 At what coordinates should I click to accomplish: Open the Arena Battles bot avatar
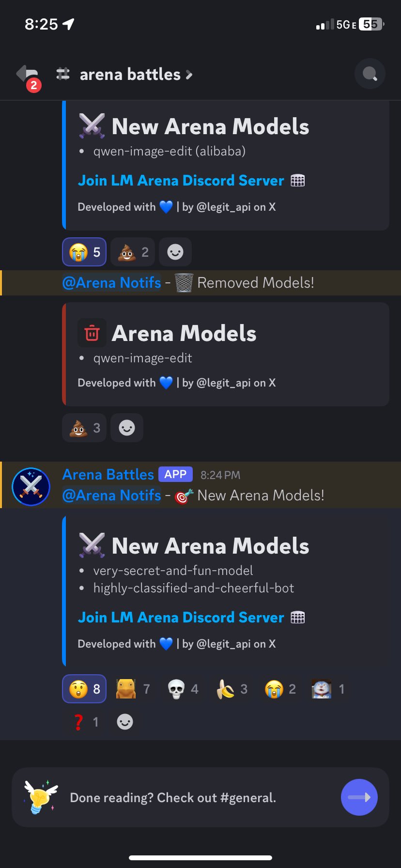click(31, 486)
